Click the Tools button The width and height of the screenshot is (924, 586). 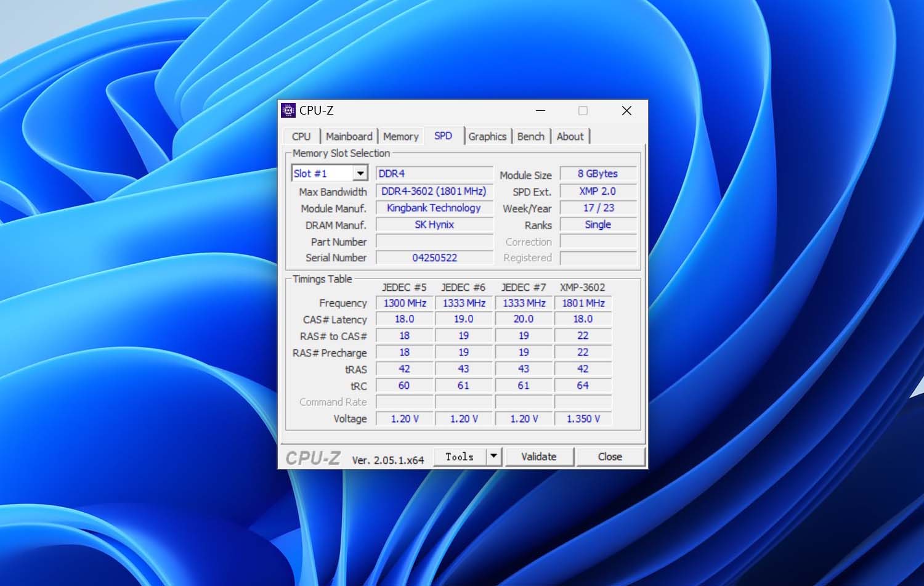[460, 457]
